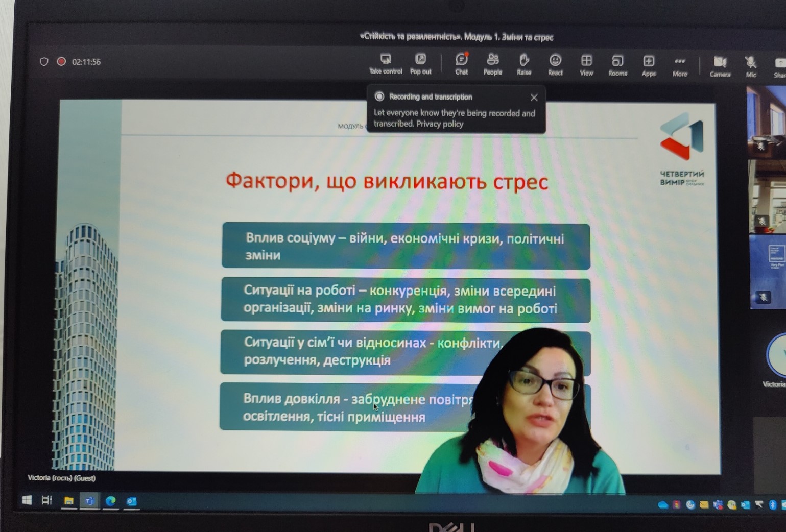Open the Chat panel

[461, 64]
